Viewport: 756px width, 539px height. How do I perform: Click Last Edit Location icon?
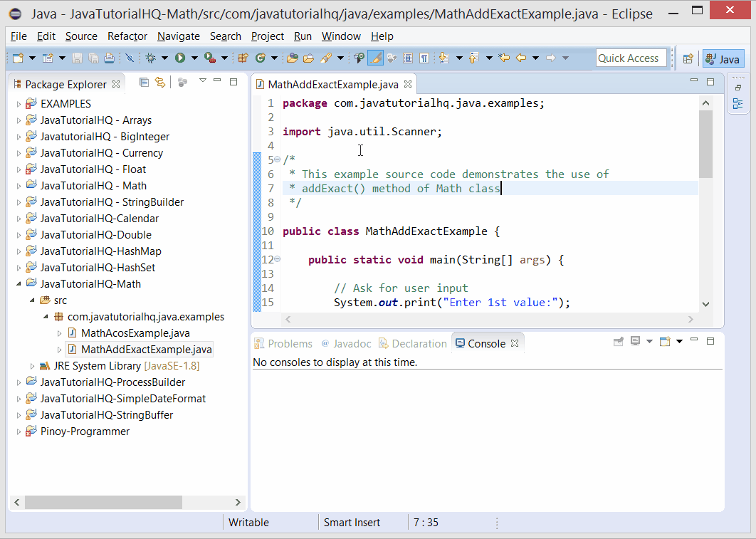[504, 58]
